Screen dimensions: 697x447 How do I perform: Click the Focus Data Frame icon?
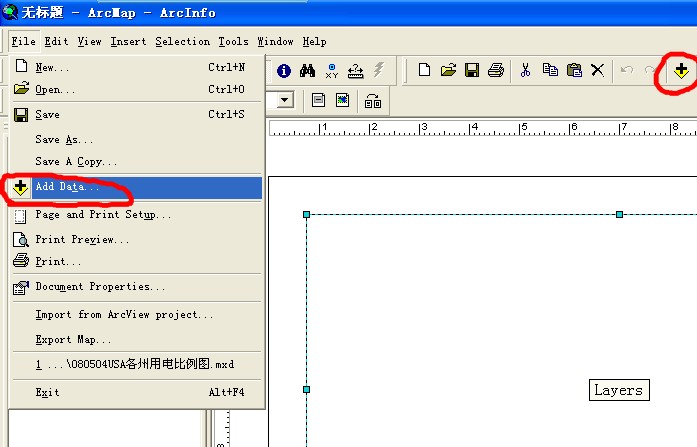[x=342, y=100]
